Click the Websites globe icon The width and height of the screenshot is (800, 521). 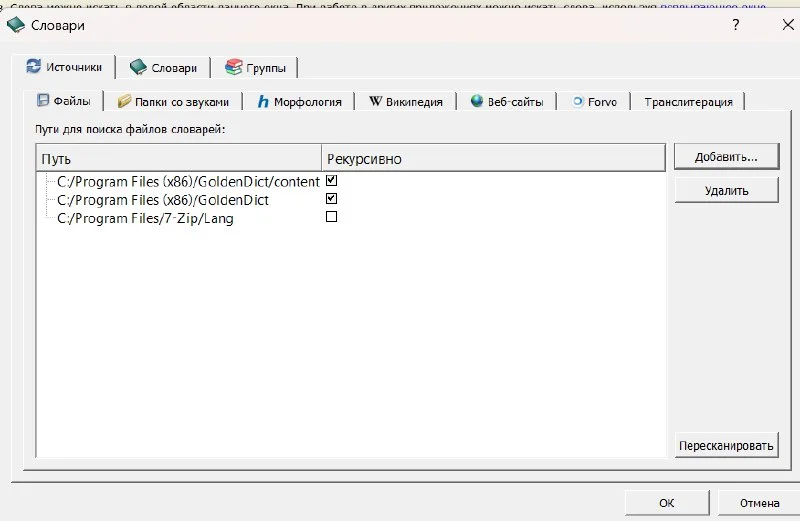(476, 101)
